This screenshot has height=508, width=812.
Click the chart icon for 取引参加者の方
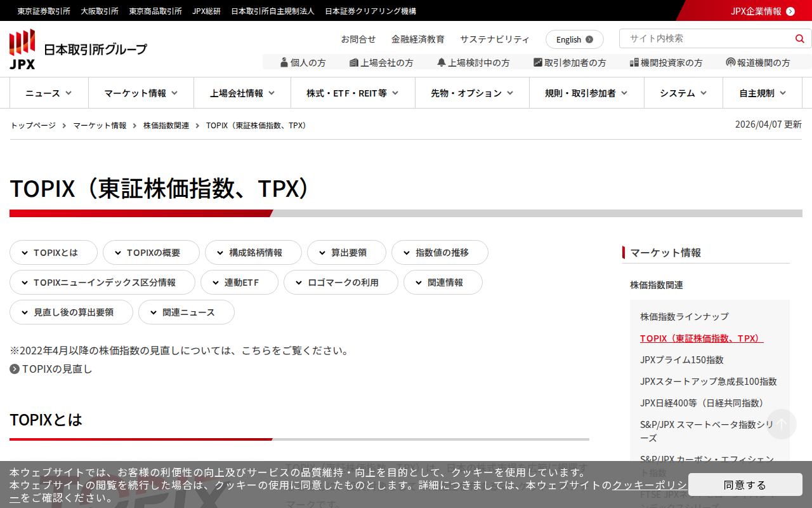click(538, 62)
